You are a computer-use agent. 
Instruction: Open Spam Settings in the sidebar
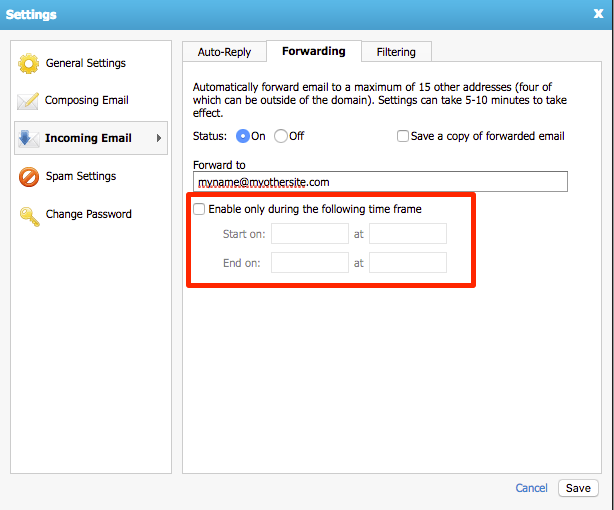tap(80, 177)
